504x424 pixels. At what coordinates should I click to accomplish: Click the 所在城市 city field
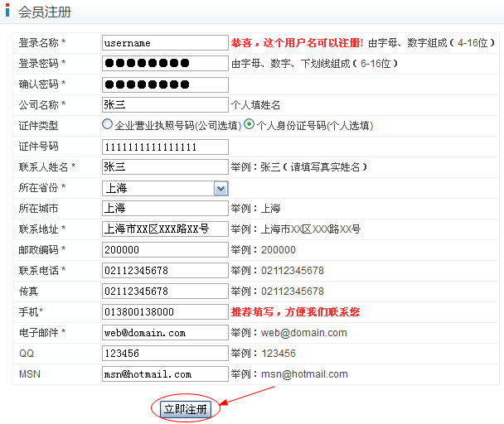pos(165,208)
